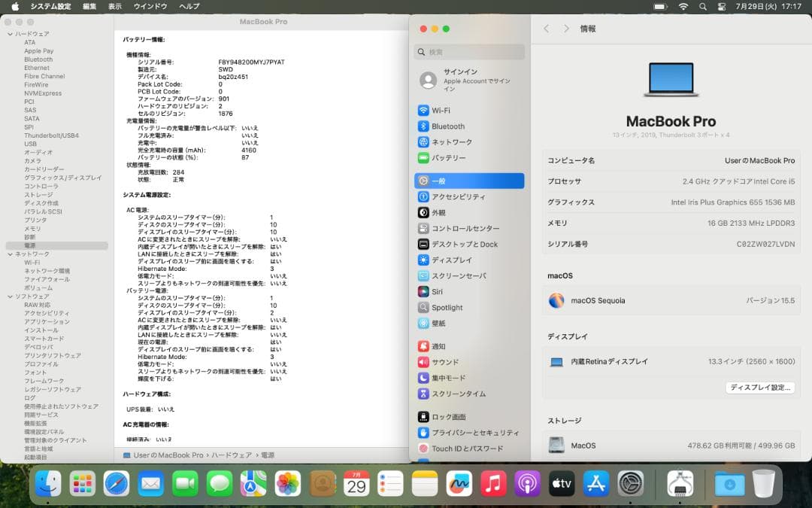Open Trash in the Dock

(763, 484)
